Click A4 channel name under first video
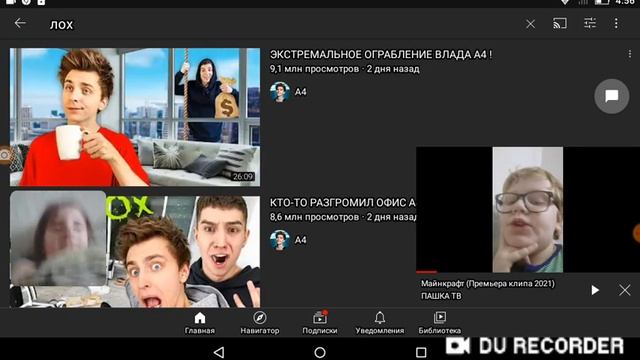The height and width of the screenshot is (360, 640). pyautogui.click(x=300, y=92)
